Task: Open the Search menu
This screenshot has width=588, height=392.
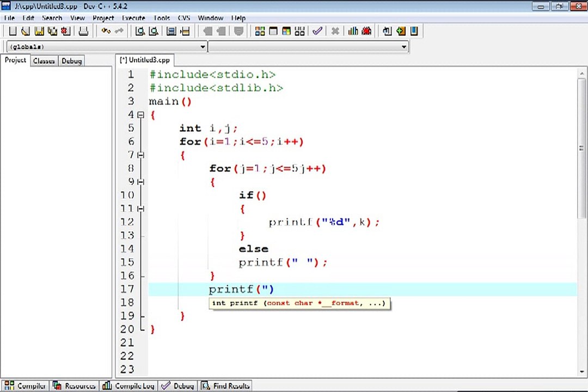Action: [52, 17]
